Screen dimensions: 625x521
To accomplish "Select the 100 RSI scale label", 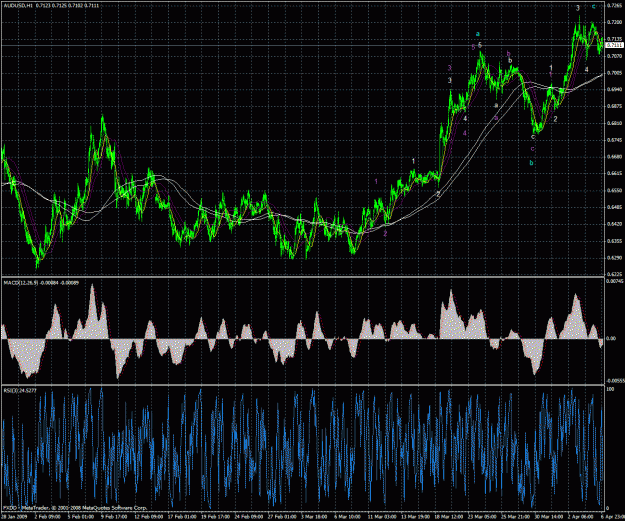I will [610, 389].
